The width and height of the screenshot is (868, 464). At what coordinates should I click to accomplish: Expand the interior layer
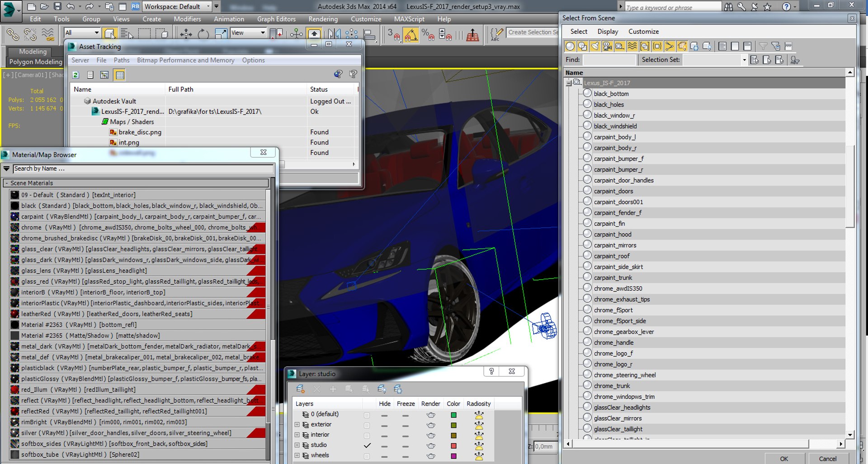pyautogui.click(x=297, y=435)
